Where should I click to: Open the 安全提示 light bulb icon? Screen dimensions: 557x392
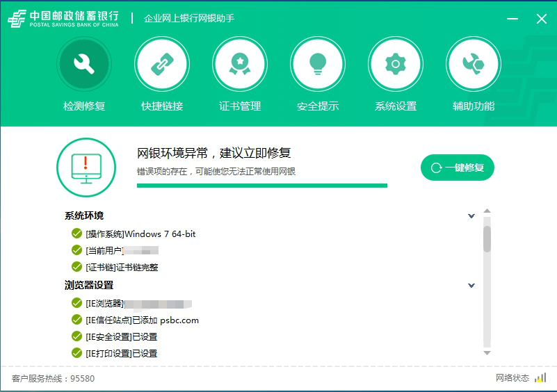click(x=318, y=64)
